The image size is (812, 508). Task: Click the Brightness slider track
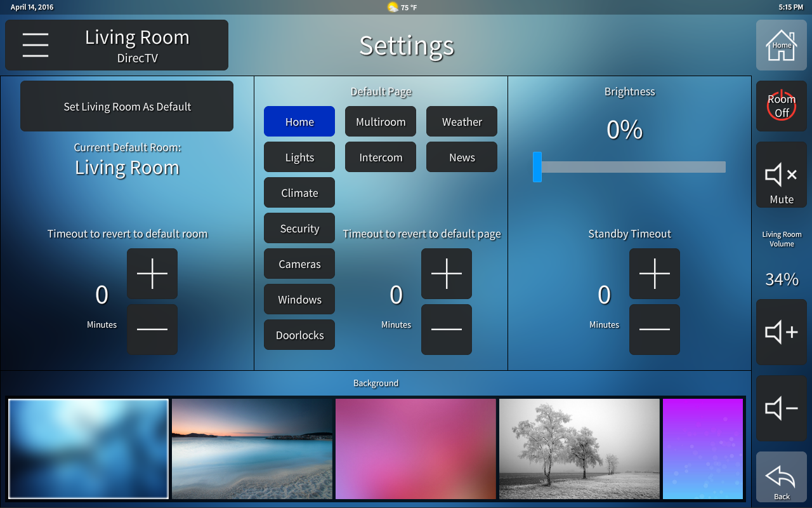click(632, 167)
